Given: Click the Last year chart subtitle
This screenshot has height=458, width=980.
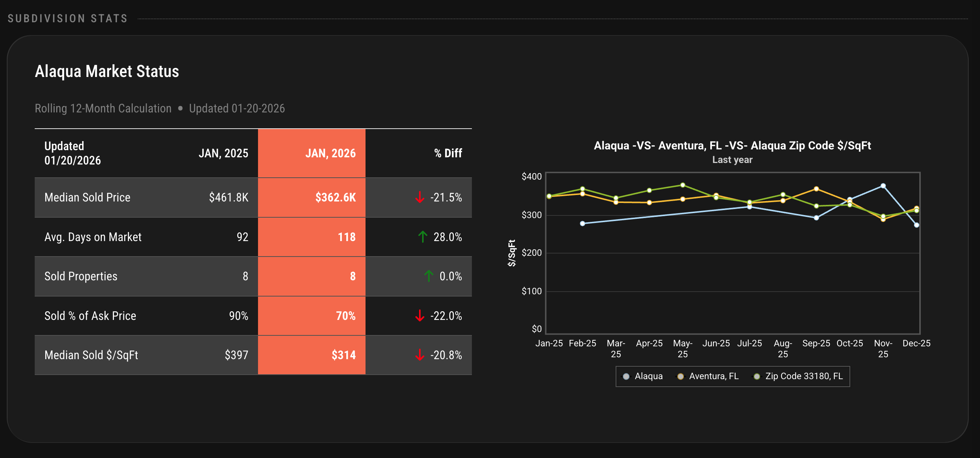Looking at the screenshot, I should click(732, 160).
